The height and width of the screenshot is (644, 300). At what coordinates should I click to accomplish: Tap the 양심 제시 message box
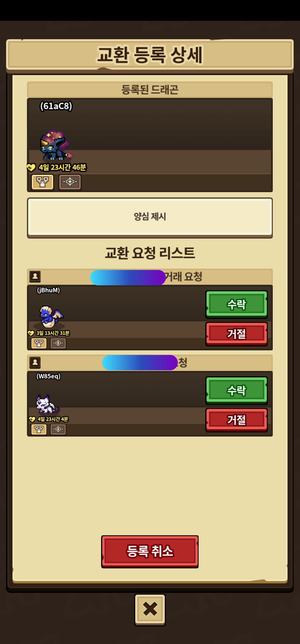(x=150, y=218)
